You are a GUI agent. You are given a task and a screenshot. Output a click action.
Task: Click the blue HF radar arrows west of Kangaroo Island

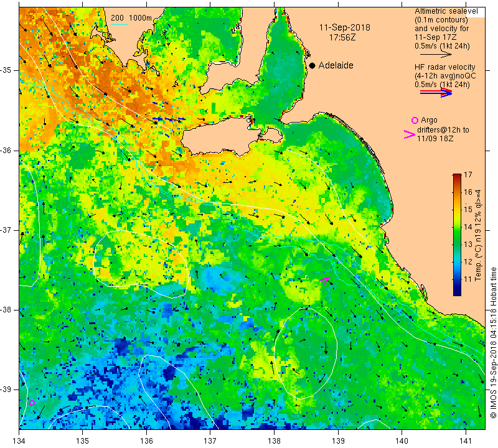click(168, 119)
